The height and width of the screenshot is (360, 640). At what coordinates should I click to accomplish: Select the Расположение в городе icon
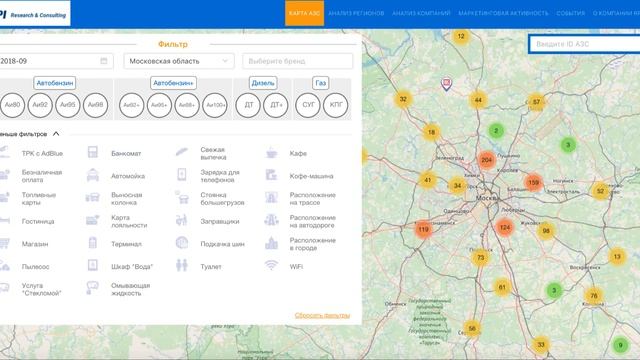tap(271, 243)
